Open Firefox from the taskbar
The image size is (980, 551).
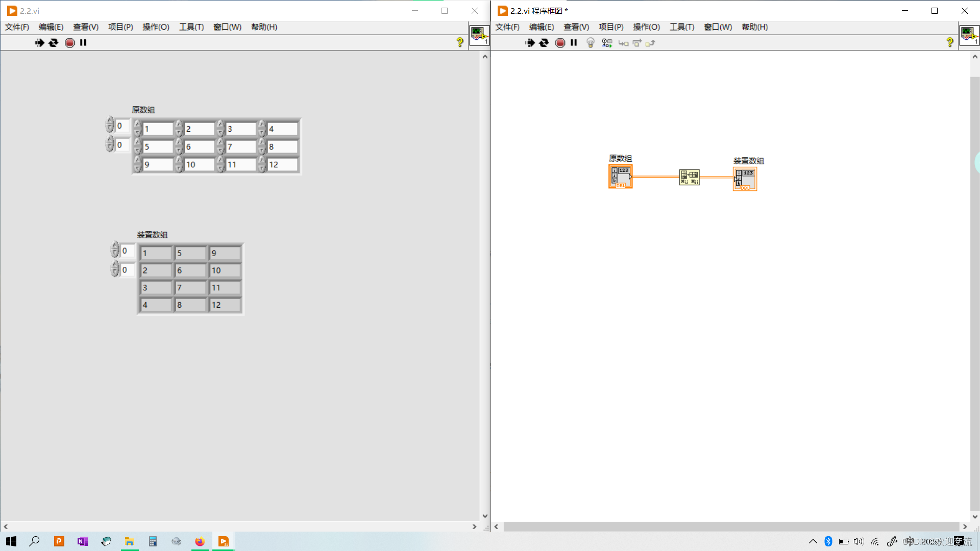[200, 541]
